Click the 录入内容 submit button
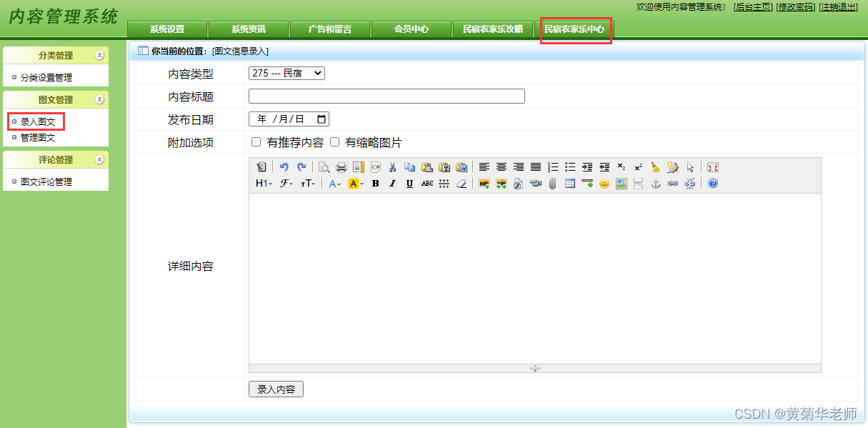This screenshot has height=428, width=868. click(276, 389)
